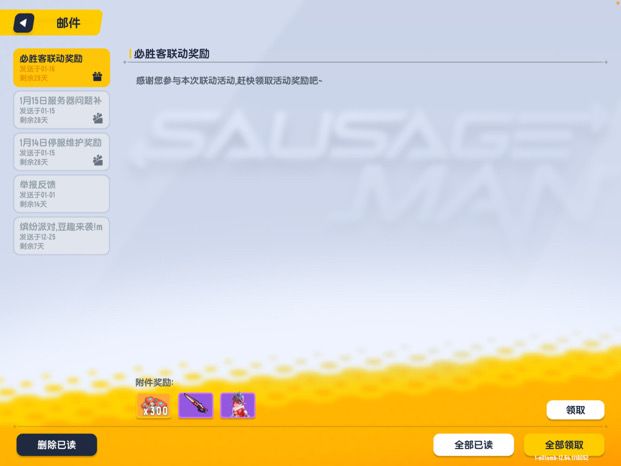View the x300 reward item

(154, 406)
